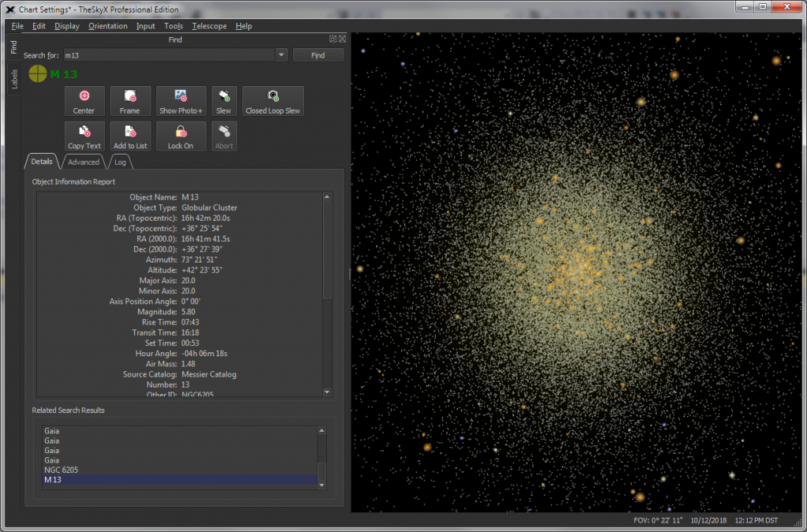Open Show Photo+ for the object
Image resolution: width=807 pixels, height=532 pixels.
180,101
